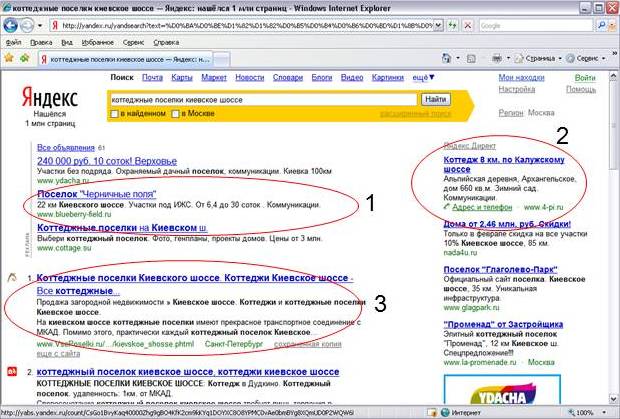Click the Add to Favorites icon
Screen dimensions: 620x419
(25, 59)
